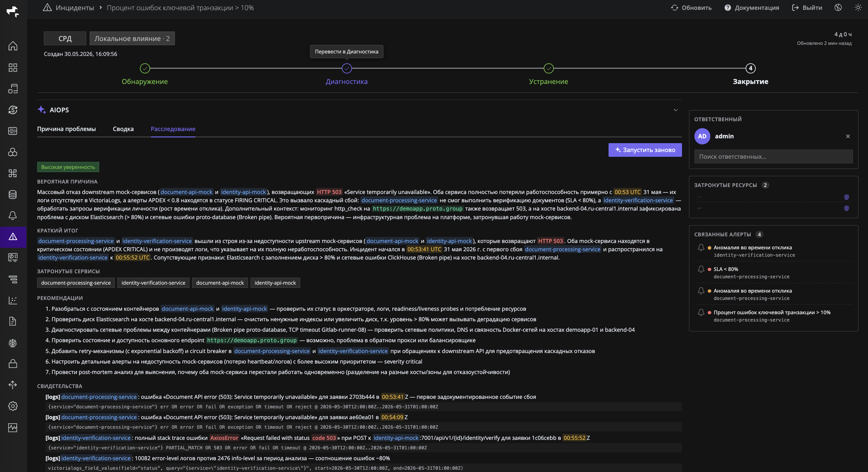Click the AxiosError tag in evidence logs
The height and width of the screenshot is (472, 868).
pyautogui.click(x=224, y=438)
